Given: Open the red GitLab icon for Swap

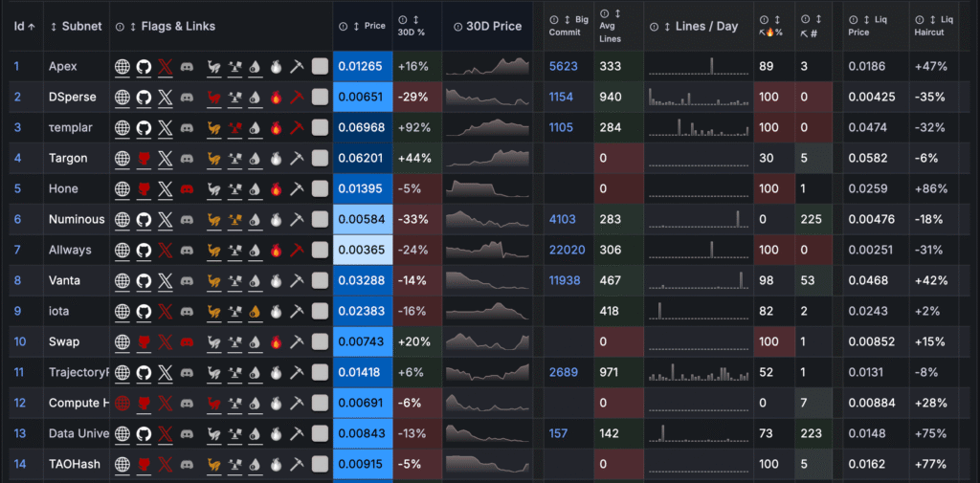Looking at the screenshot, I should (x=144, y=341).
